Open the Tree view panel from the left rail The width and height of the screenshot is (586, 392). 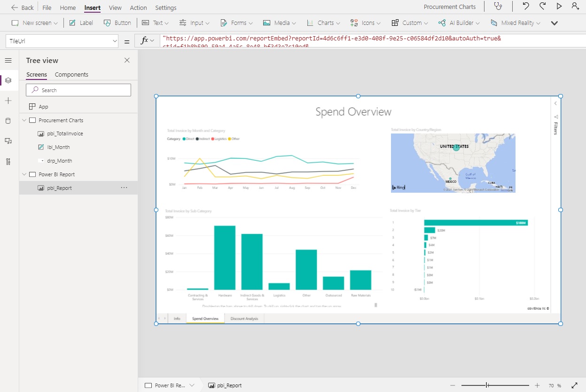tap(8, 80)
